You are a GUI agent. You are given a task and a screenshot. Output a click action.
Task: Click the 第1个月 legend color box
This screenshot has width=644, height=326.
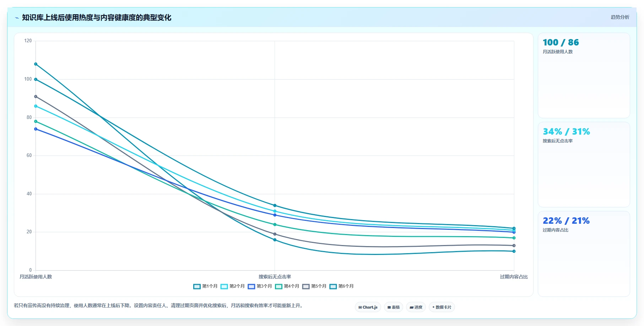tap(197, 287)
